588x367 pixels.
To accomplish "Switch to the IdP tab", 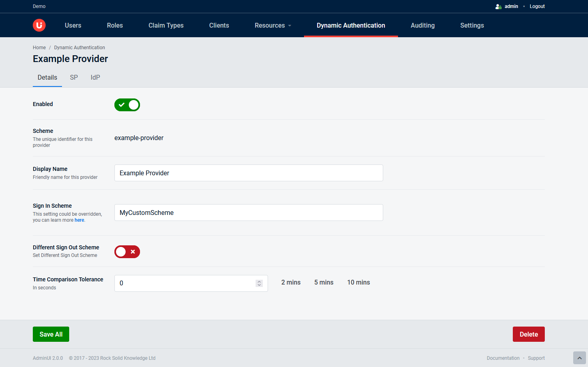I will click(x=95, y=77).
